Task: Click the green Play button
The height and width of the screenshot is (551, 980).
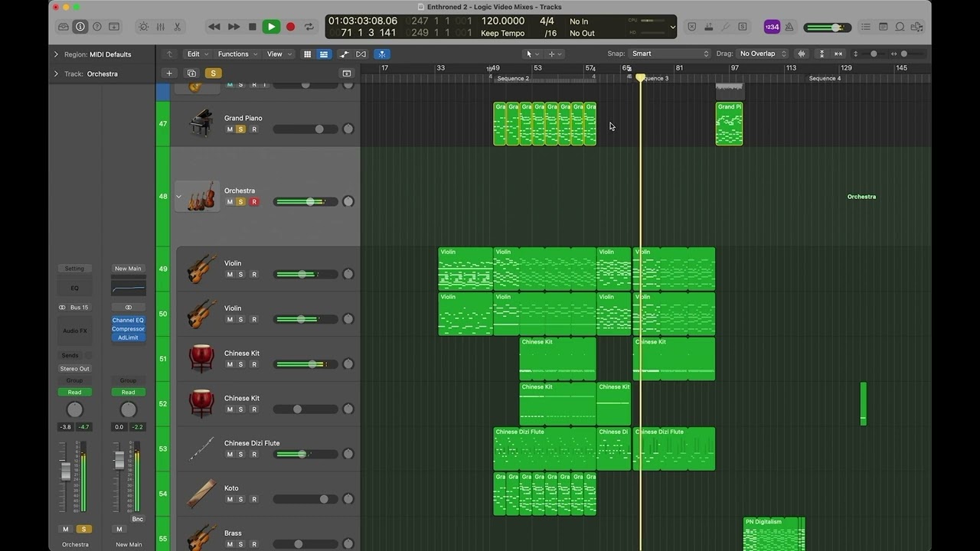Action: [x=271, y=27]
